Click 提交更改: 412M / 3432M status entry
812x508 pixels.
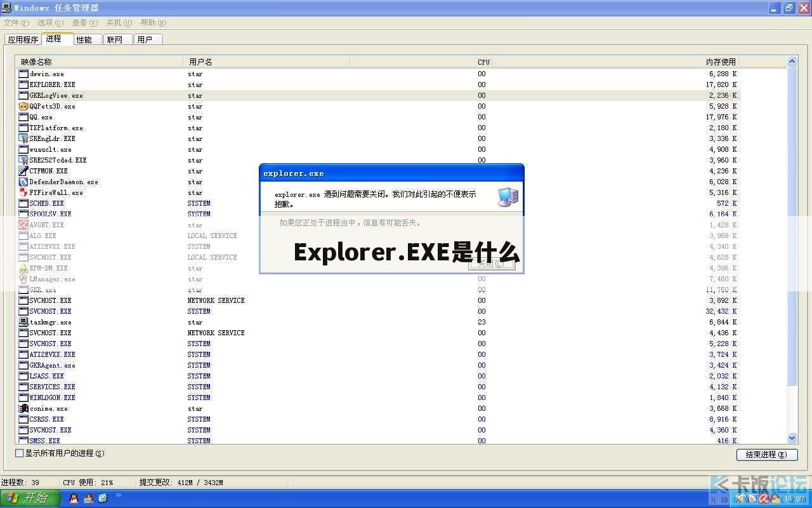point(181,483)
